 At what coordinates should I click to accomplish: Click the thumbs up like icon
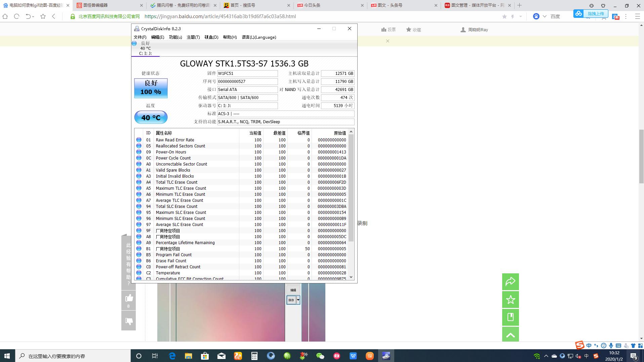tap(129, 298)
